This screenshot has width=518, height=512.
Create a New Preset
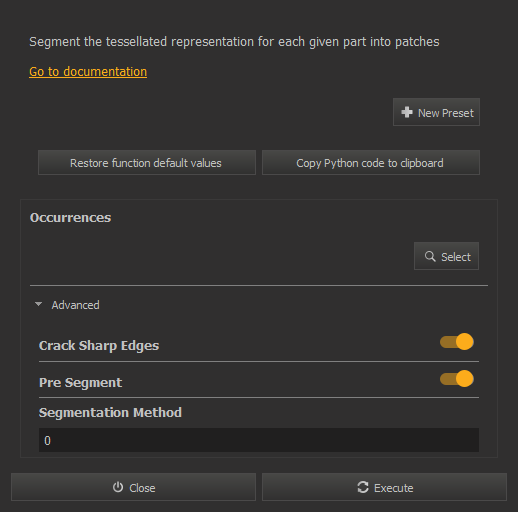436,112
